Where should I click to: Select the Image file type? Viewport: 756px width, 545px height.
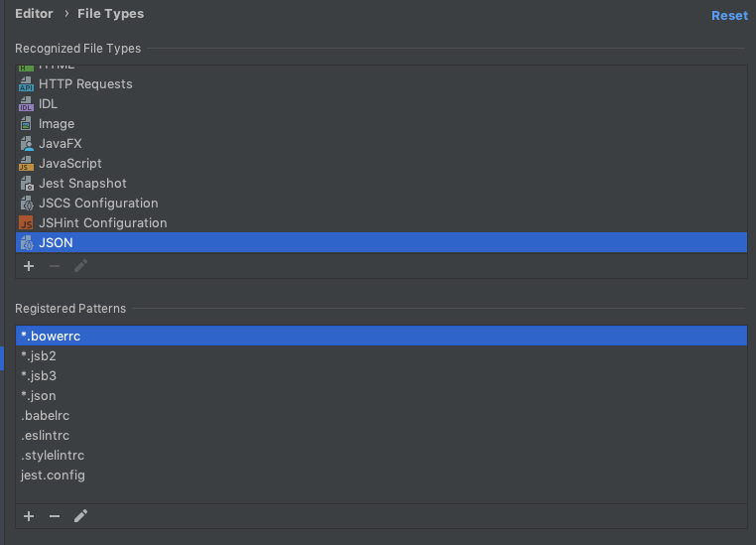pyautogui.click(x=381, y=123)
